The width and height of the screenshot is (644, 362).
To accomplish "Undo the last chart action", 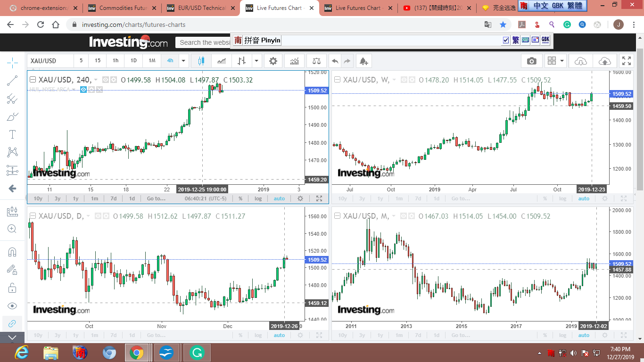I will point(335,61).
